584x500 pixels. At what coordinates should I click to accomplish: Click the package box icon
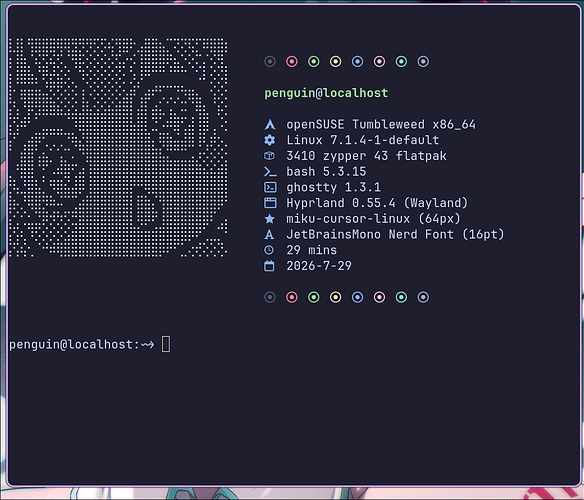(269, 156)
